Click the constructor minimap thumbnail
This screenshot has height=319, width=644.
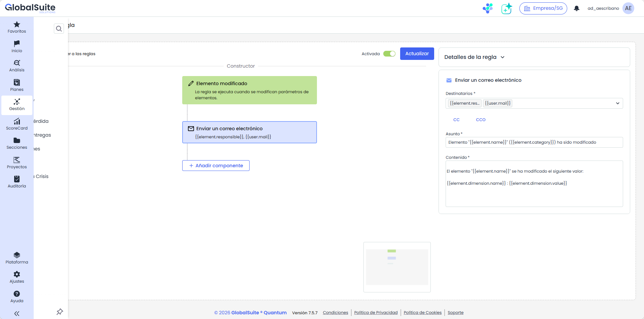(x=397, y=267)
